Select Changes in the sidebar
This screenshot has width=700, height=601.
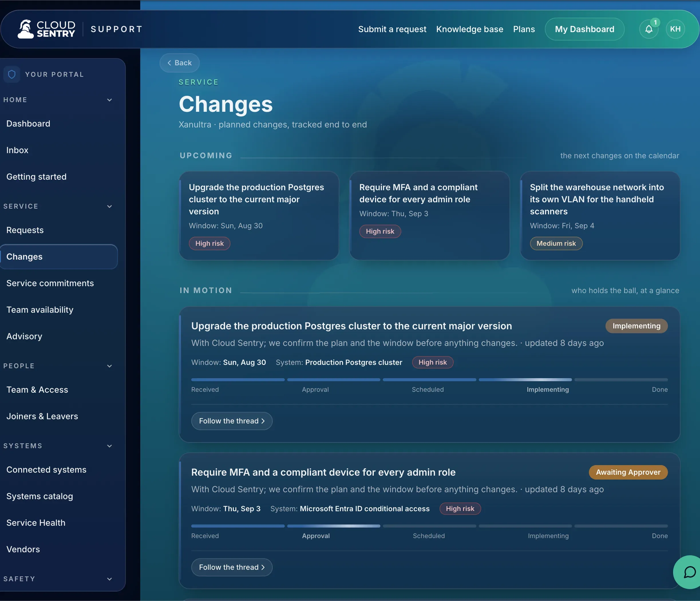point(59,257)
